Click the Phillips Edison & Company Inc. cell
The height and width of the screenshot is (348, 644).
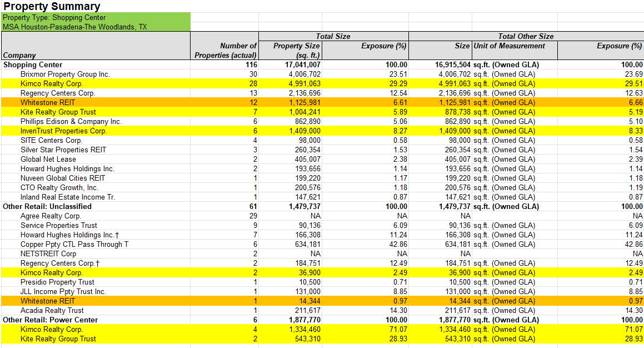click(x=71, y=122)
